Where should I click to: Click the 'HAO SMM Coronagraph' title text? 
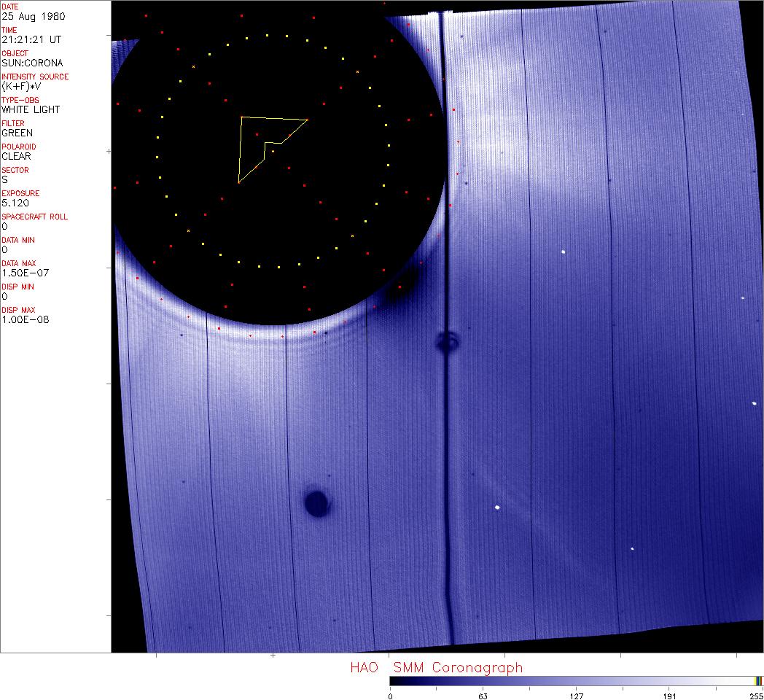click(x=436, y=667)
